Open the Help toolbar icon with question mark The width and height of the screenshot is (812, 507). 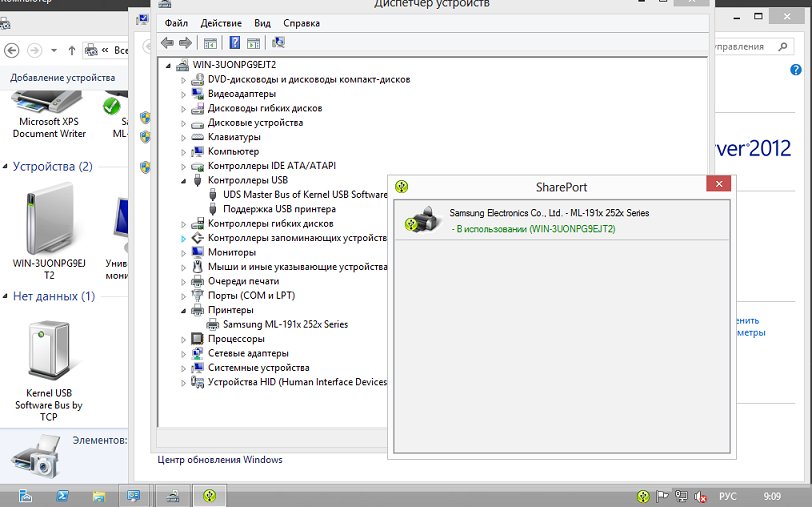coord(235,43)
